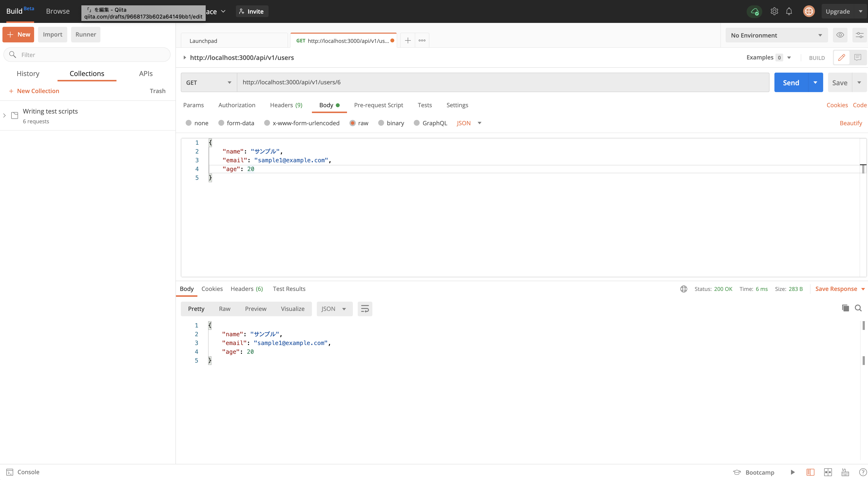This screenshot has width=868, height=480.
Task: Open the notifications bell icon
Action: coord(789,11)
